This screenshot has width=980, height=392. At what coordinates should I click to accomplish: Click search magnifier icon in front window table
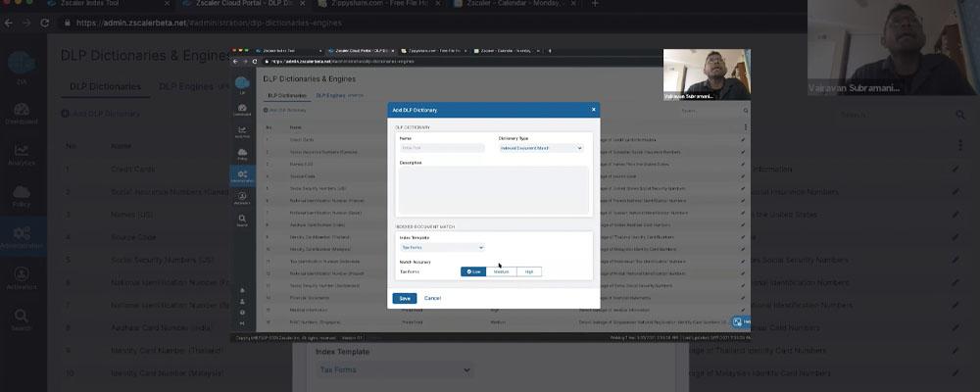746,110
